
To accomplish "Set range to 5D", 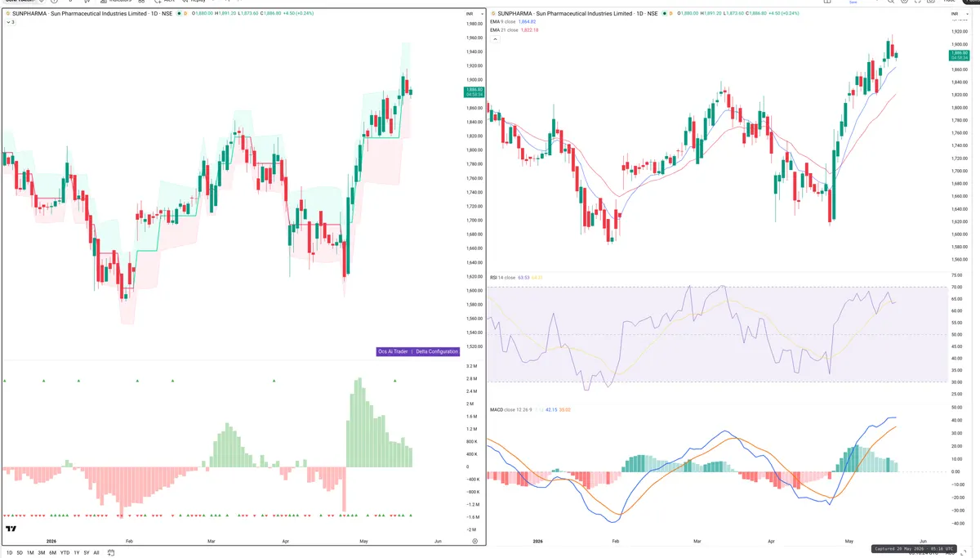I will coord(20,553).
